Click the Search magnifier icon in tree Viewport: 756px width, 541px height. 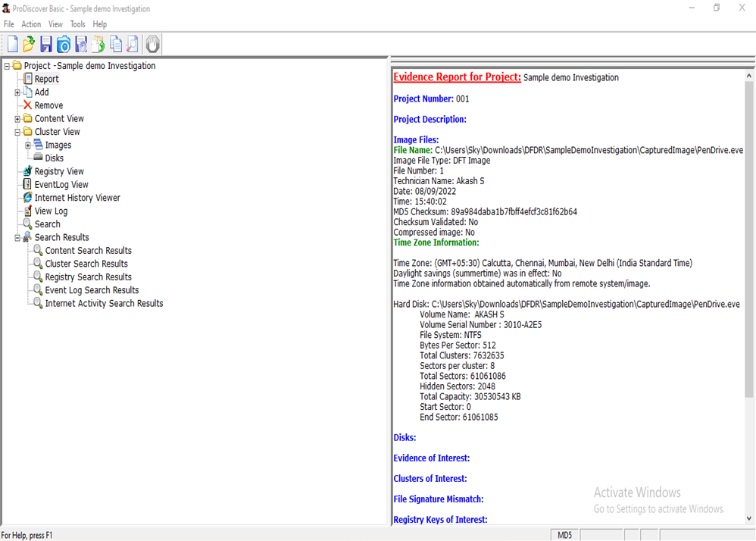pos(27,224)
